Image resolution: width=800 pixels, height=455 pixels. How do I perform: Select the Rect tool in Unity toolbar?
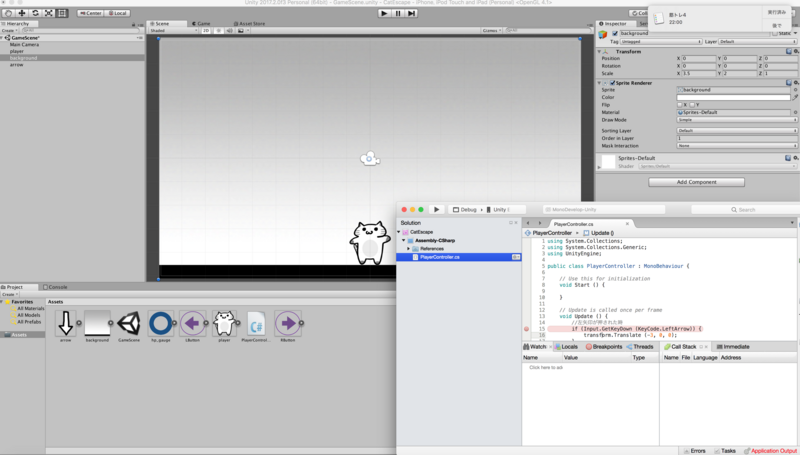pos(62,13)
